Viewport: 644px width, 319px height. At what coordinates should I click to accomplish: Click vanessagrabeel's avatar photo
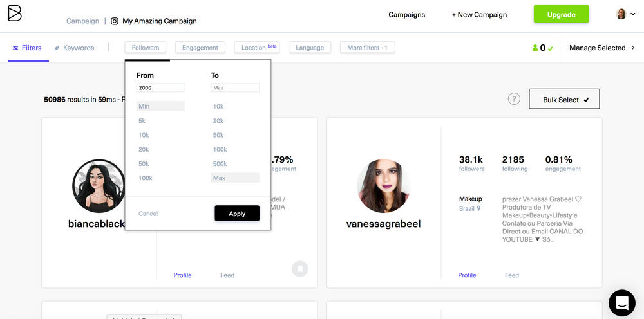coord(383,186)
